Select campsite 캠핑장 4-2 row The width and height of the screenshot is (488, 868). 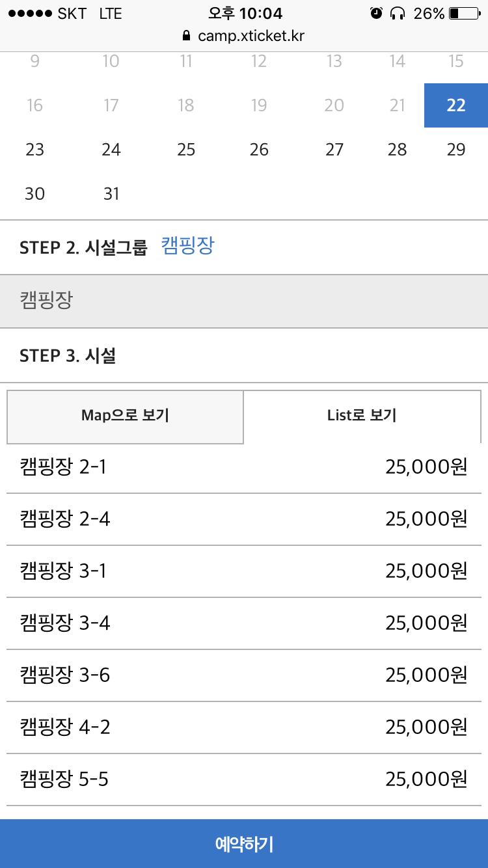[x=244, y=727]
